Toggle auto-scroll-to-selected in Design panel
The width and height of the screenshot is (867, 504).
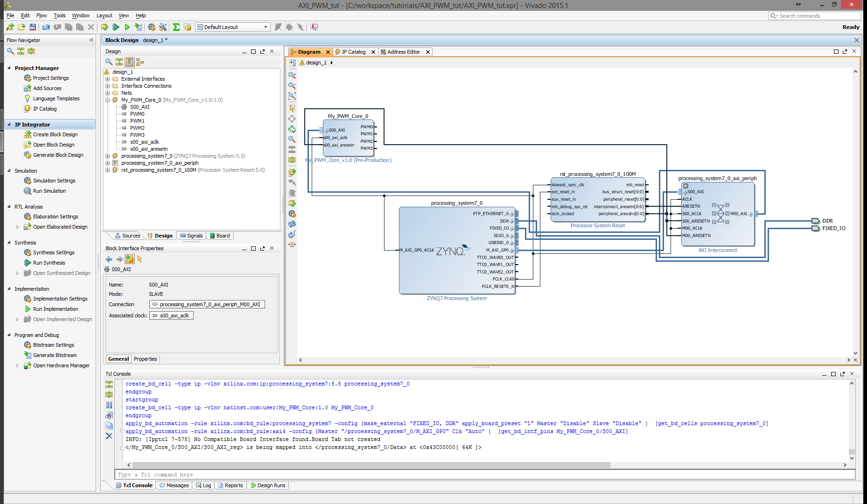(130, 62)
